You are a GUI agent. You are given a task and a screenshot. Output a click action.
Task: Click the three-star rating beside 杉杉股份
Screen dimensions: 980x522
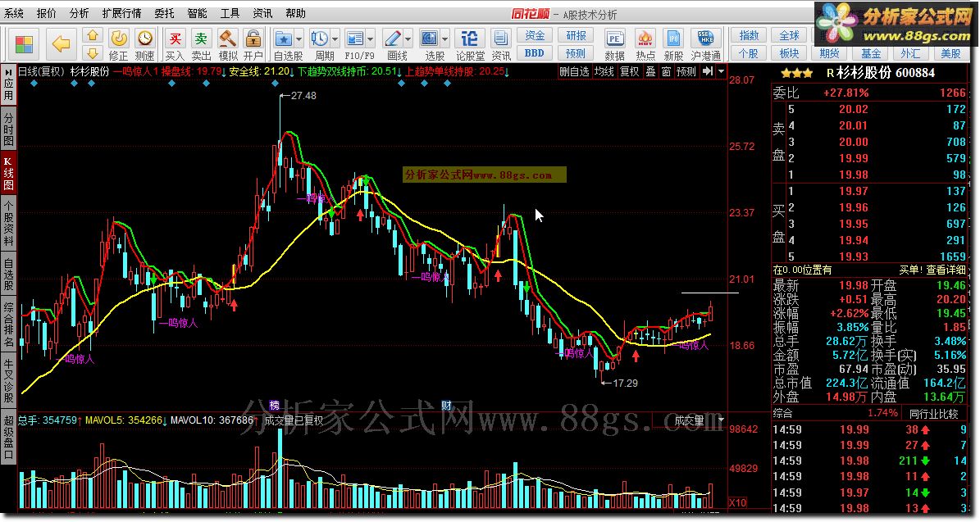tap(797, 73)
